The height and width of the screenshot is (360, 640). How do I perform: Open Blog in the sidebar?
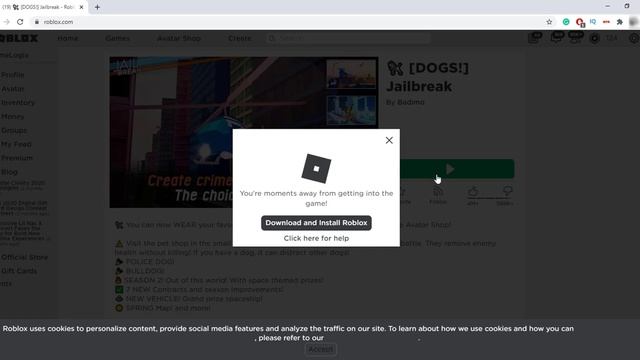pos(9,172)
